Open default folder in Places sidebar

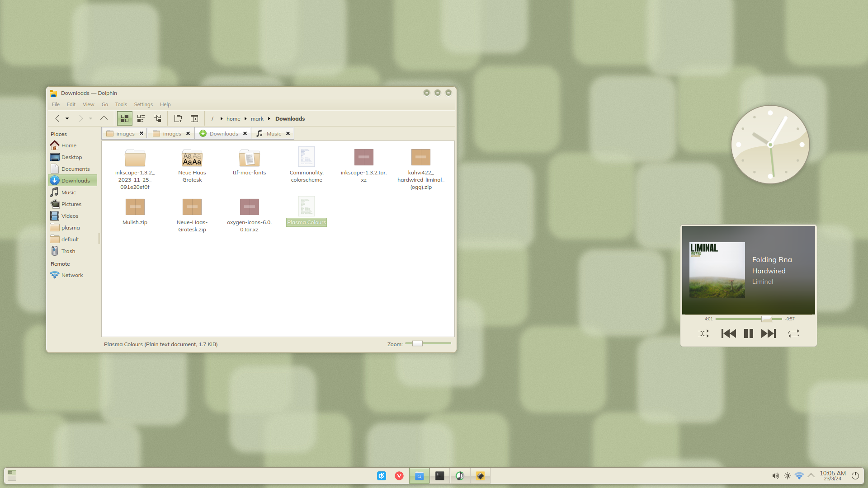click(x=73, y=239)
